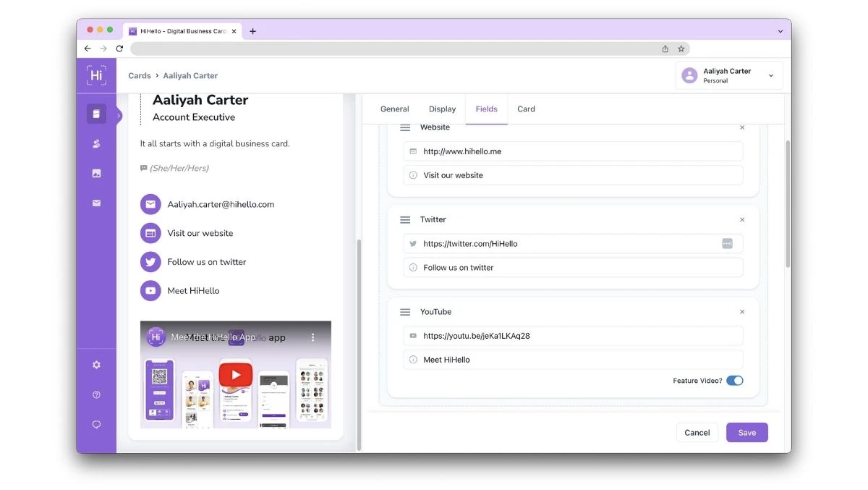
Task: Remove the YouTube field with its X
Action: tap(742, 311)
